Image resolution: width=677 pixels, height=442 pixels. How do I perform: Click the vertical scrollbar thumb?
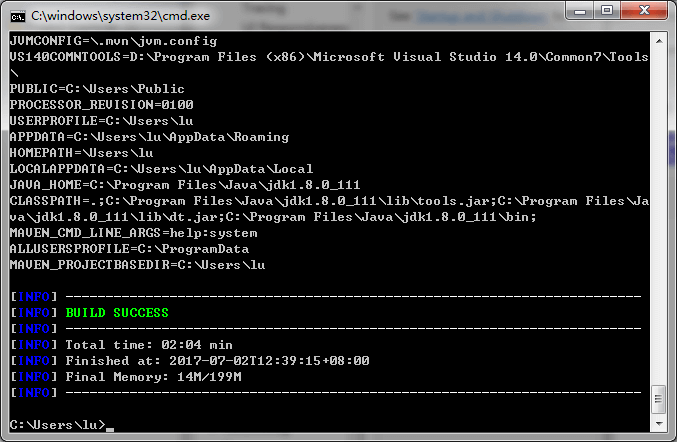click(658, 397)
